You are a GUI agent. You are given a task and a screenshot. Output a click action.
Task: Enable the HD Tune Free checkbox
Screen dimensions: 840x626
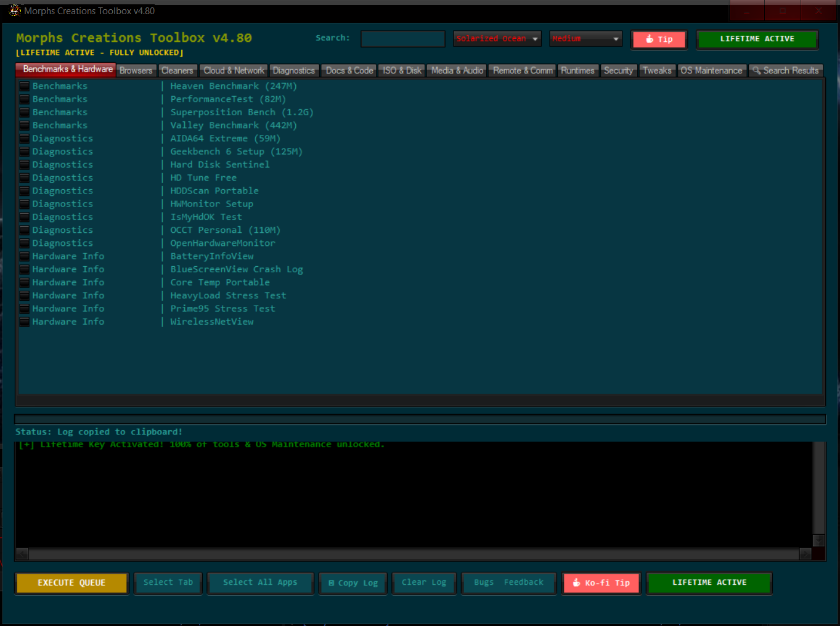[x=25, y=178]
